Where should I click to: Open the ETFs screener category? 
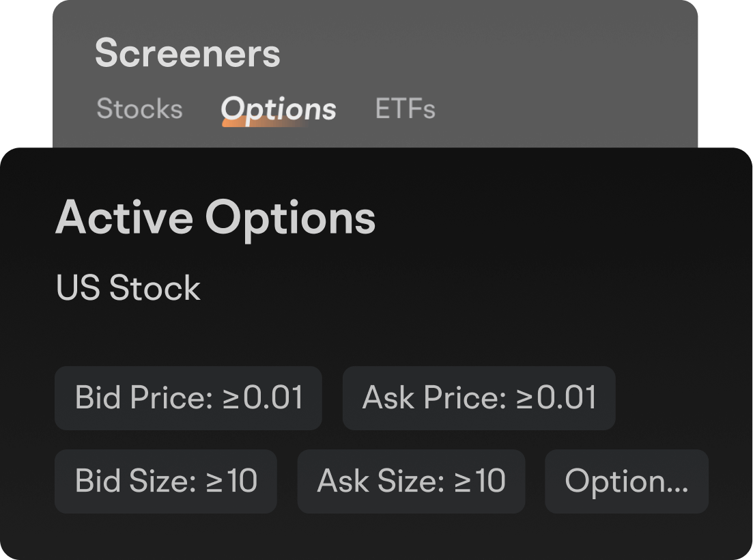405,109
